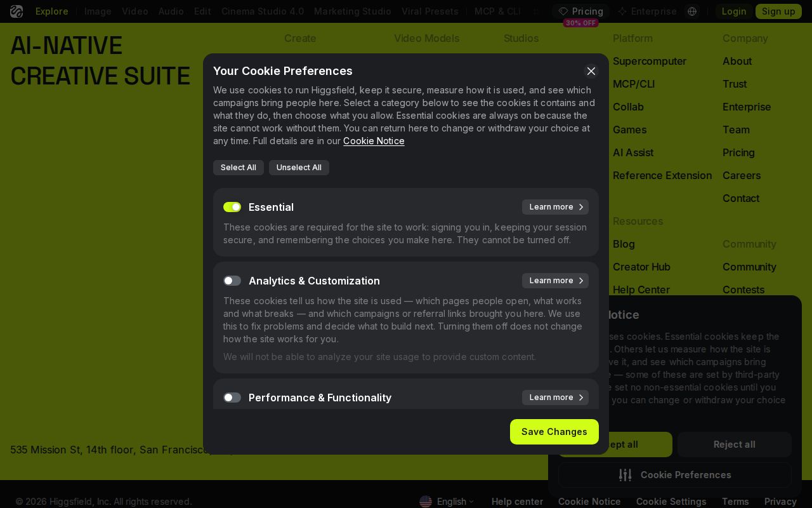Click the US flag language icon

click(x=426, y=502)
